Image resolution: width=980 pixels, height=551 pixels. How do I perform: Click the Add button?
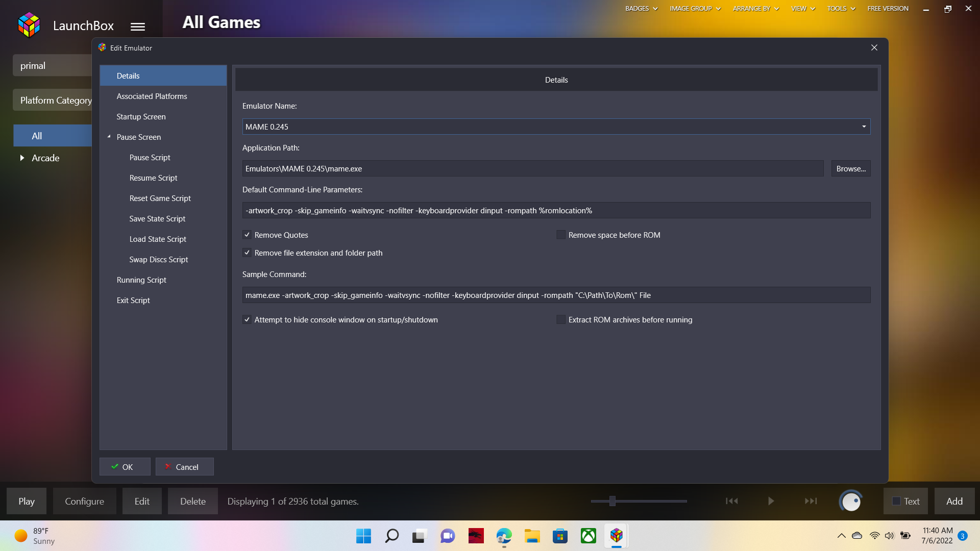coord(954,501)
